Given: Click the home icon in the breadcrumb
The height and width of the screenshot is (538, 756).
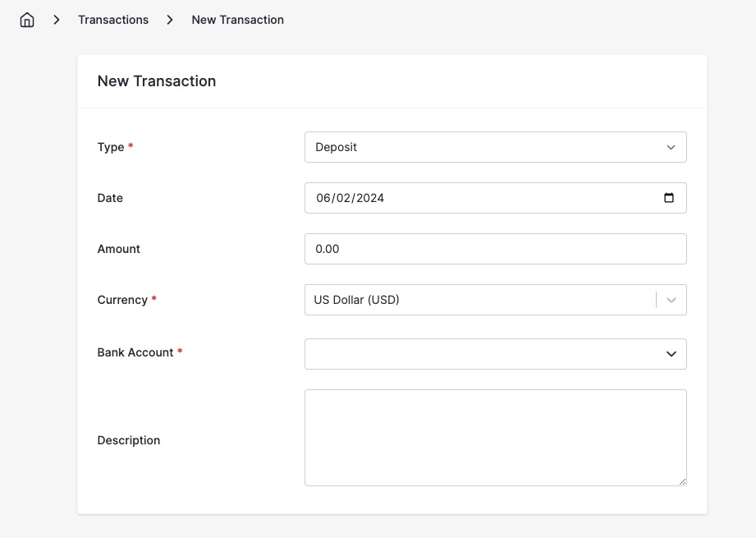Looking at the screenshot, I should [26, 19].
